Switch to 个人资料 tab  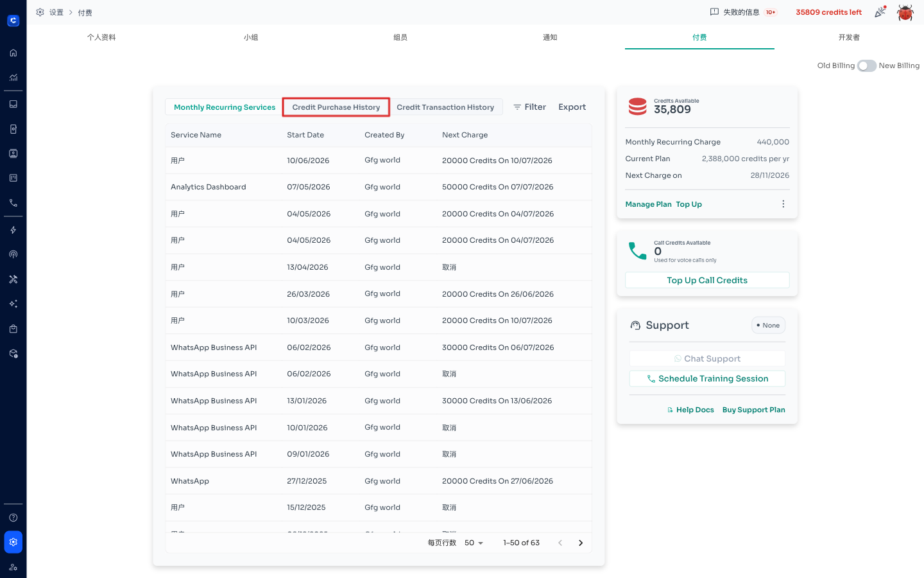click(101, 37)
